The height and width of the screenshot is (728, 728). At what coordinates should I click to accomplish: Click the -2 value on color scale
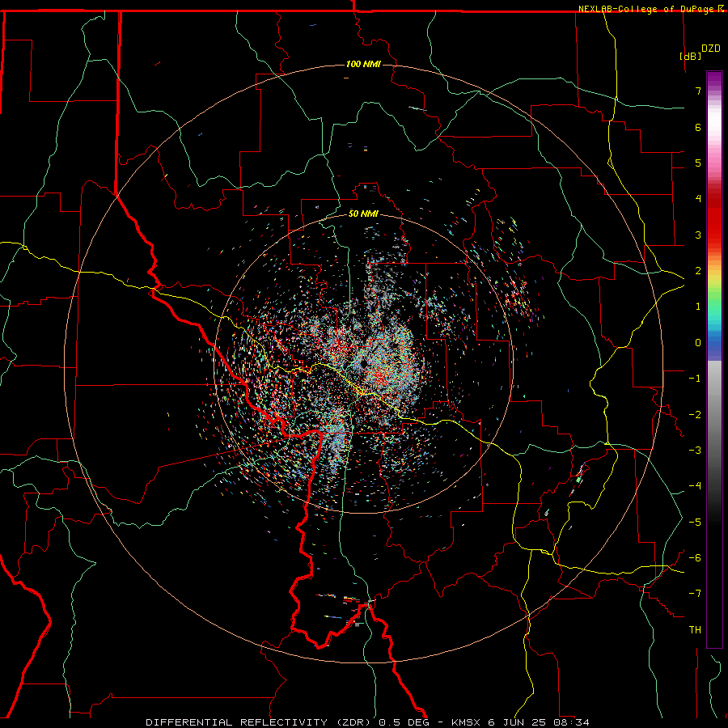click(x=695, y=415)
